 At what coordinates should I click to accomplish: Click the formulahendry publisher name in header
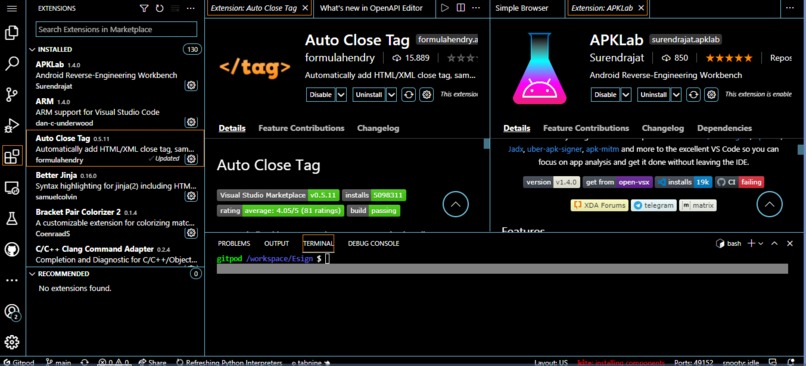click(340, 58)
